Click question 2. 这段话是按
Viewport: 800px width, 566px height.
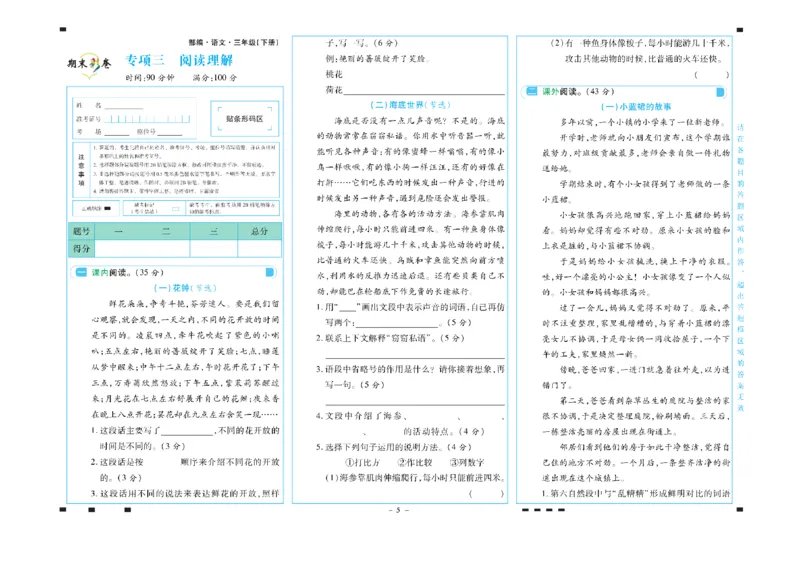[x=185, y=470]
